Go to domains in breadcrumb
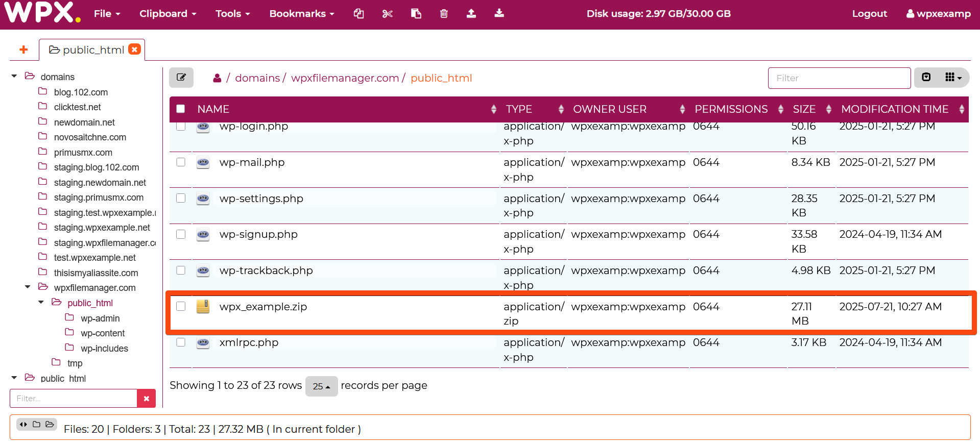This screenshot has height=444, width=980. click(x=257, y=78)
